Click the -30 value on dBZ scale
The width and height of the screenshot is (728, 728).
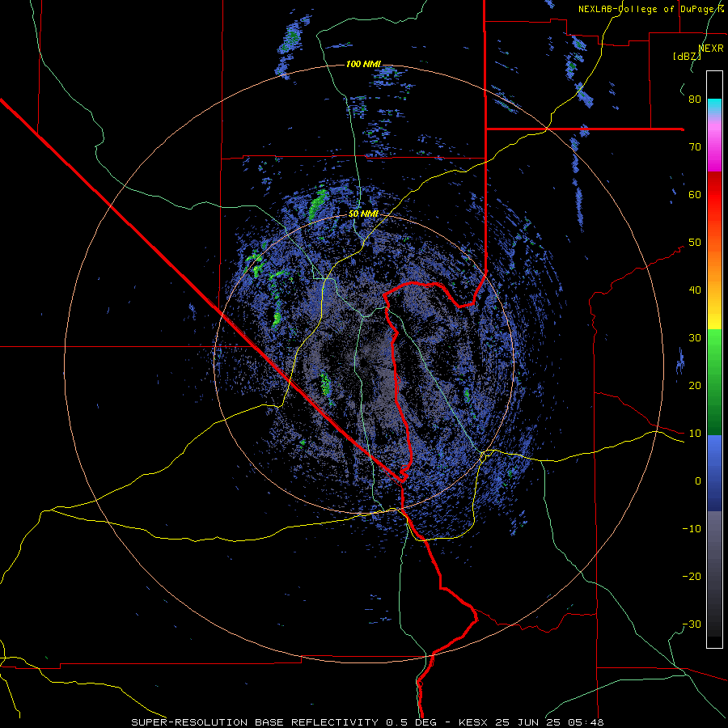pos(692,624)
